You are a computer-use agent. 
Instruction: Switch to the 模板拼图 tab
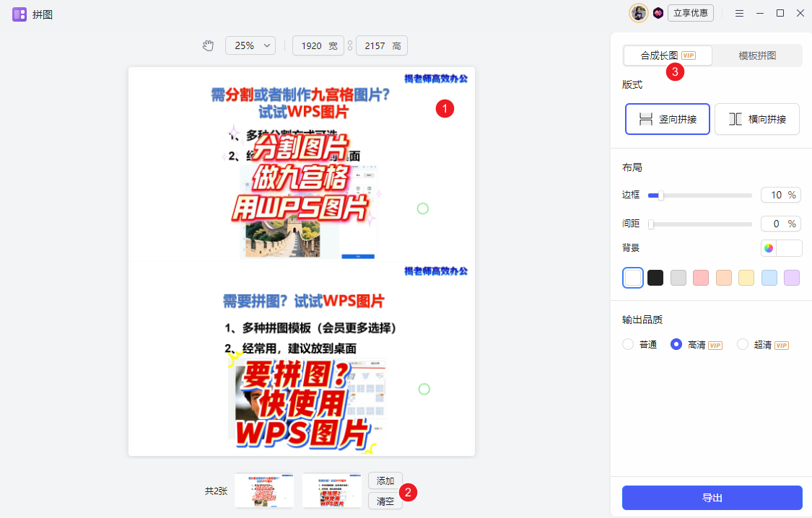[x=757, y=56]
